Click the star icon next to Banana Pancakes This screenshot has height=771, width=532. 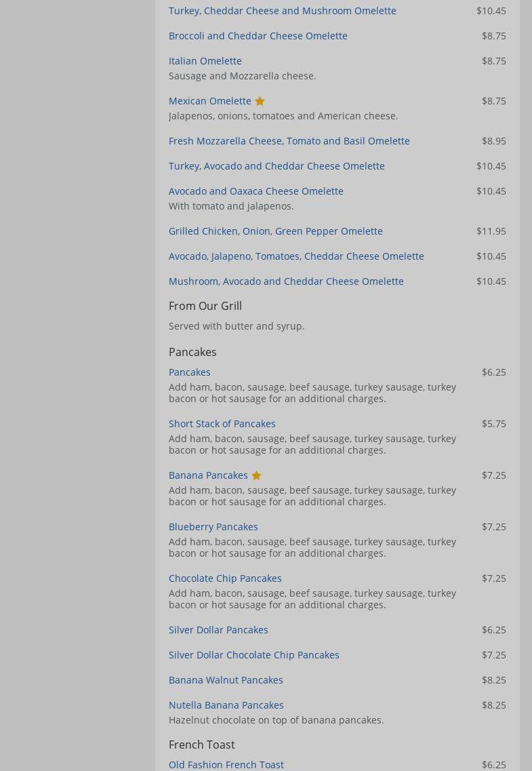(x=256, y=475)
